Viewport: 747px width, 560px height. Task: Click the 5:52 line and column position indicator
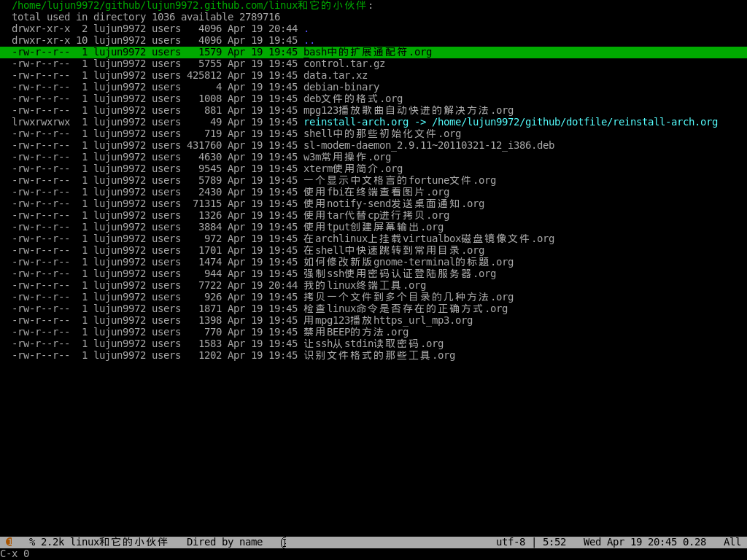pyautogui.click(x=554, y=542)
